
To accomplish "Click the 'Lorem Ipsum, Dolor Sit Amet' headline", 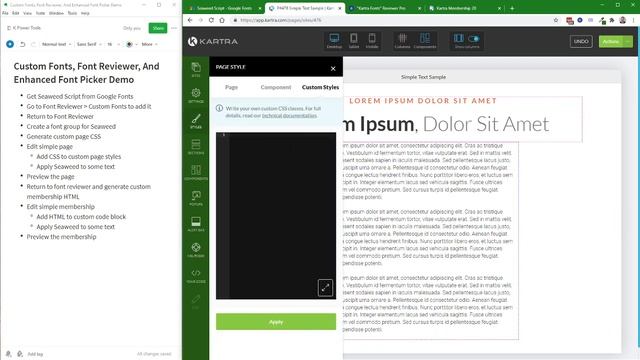I will click(x=446, y=124).
